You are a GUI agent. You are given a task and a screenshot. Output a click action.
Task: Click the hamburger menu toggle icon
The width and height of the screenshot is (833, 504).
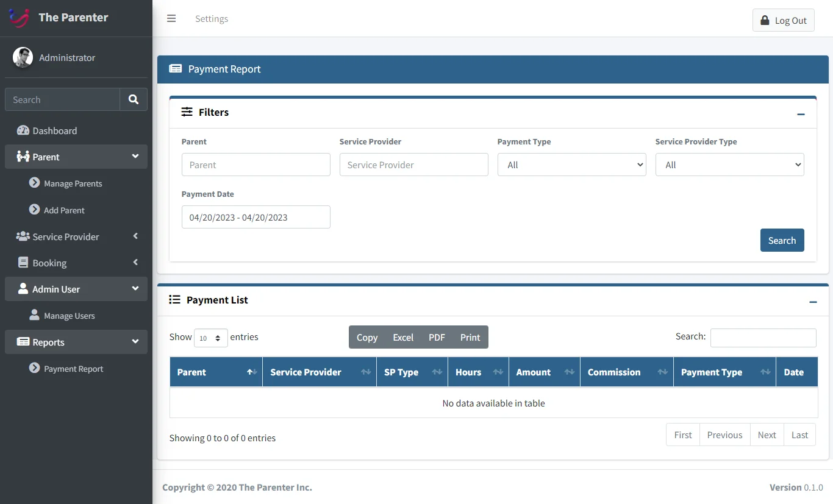(x=171, y=18)
